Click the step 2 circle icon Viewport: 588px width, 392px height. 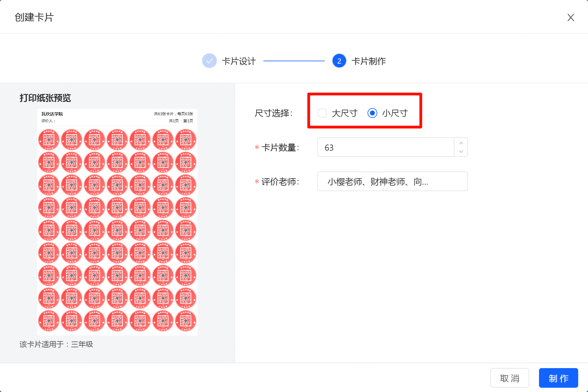click(339, 61)
